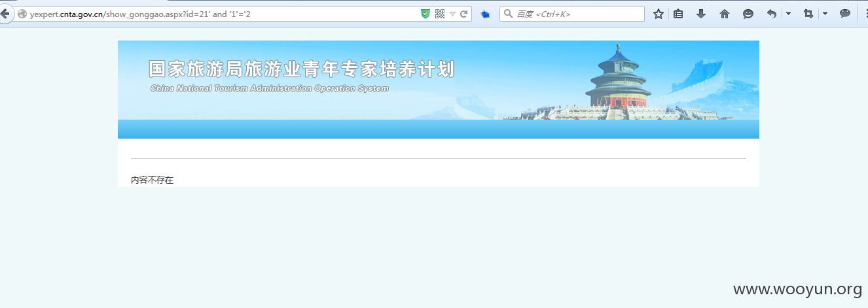Click the undo curved arrow icon

772,14
